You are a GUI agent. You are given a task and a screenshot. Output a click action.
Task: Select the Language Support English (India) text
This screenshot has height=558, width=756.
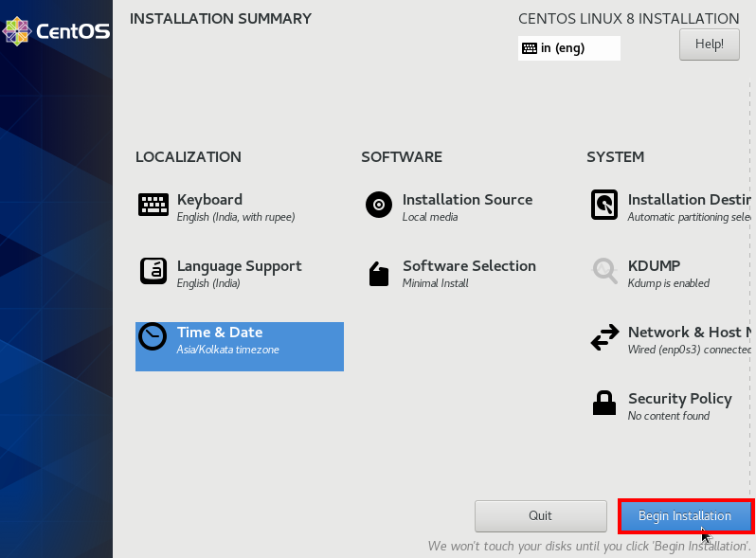208,283
